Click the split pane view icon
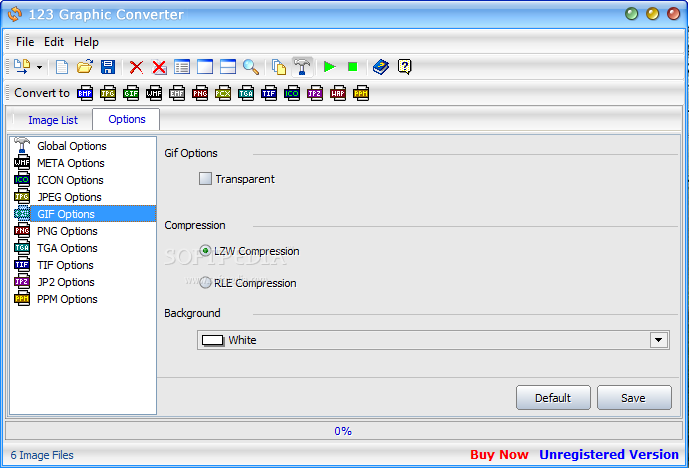The width and height of the screenshot is (689, 468). click(228, 67)
